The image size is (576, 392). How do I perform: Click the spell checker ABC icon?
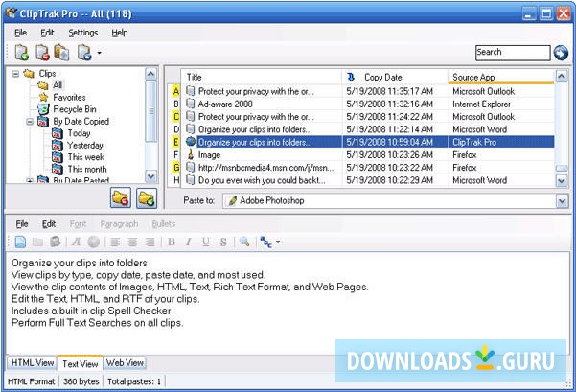point(265,242)
